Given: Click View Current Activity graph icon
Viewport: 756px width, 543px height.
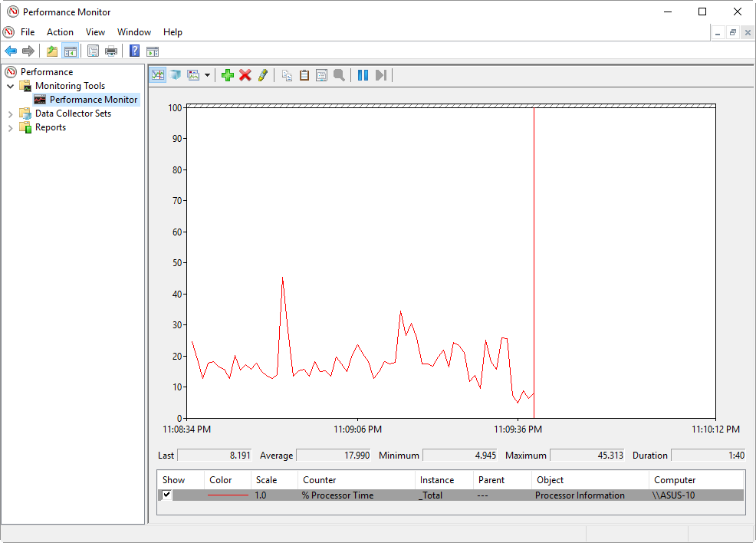Looking at the screenshot, I should 158,75.
